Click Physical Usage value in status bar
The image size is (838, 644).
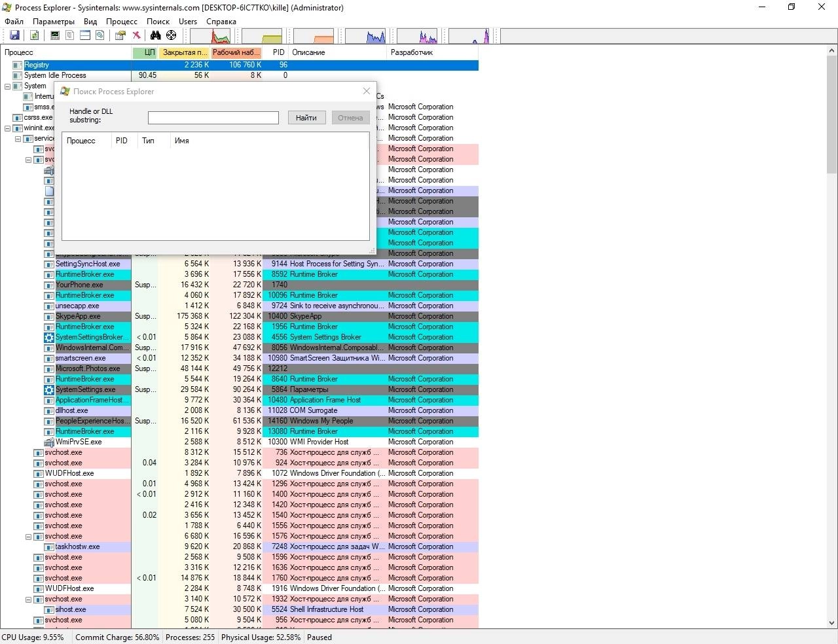[261, 637]
